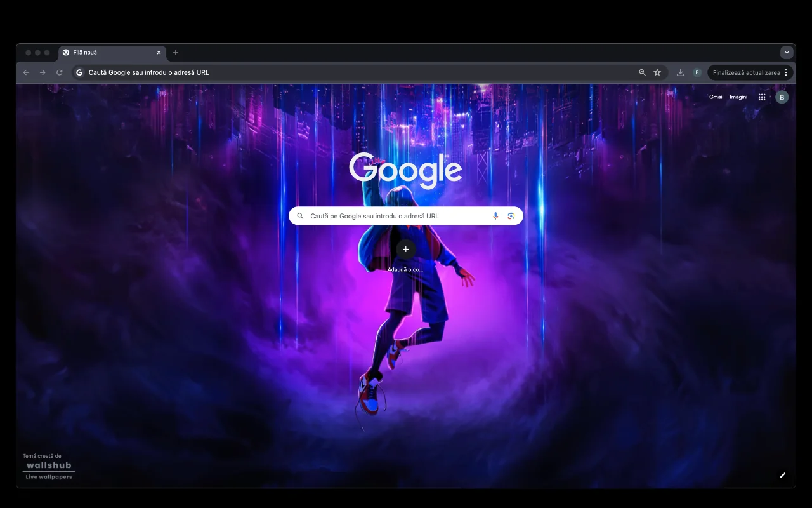Open the Gmail link
This screenshot has height=508, width=812.
(x=716, y=97)
